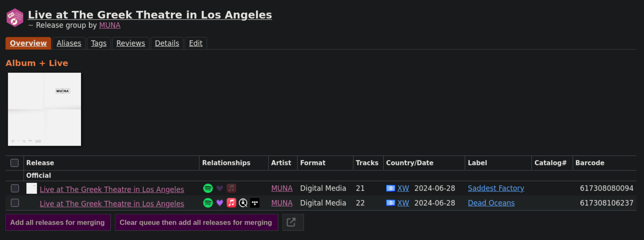Click Add all releases for merging button
The width and height of the screenshot is (644, 240).
coord(58,222)
